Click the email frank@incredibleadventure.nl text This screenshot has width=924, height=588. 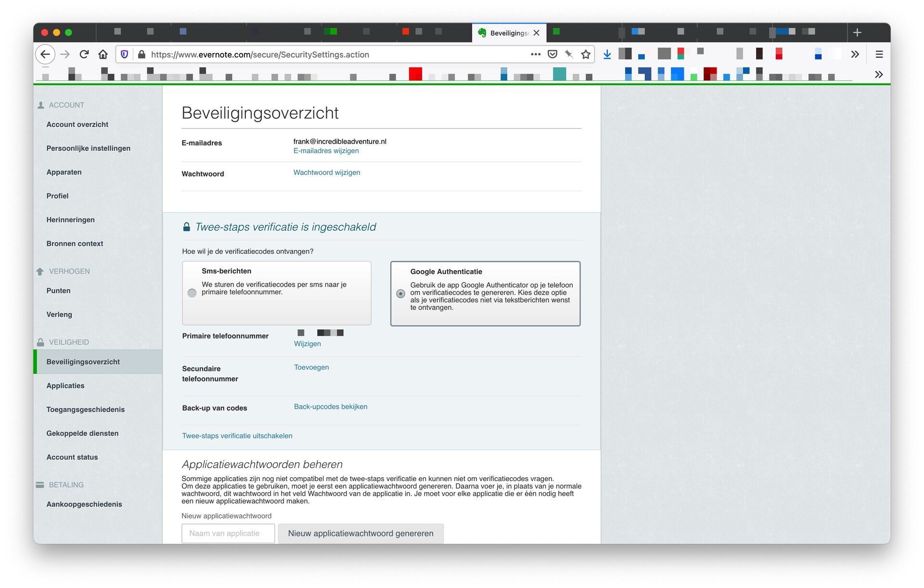tap(340, 142)
